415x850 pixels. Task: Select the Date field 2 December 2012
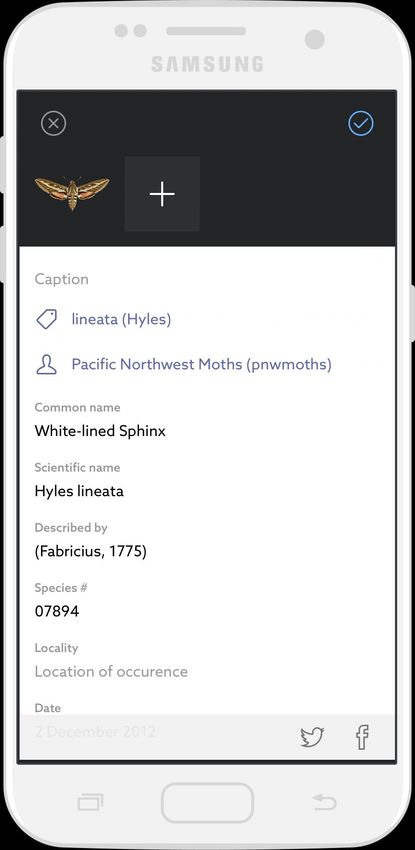[95, 731]
